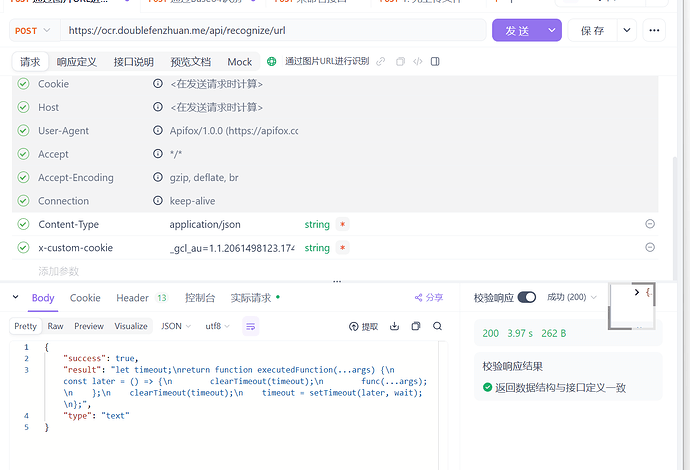Click the copy icon beside the API name
This screenshot has width=690, height=470.
coord(400,62)
